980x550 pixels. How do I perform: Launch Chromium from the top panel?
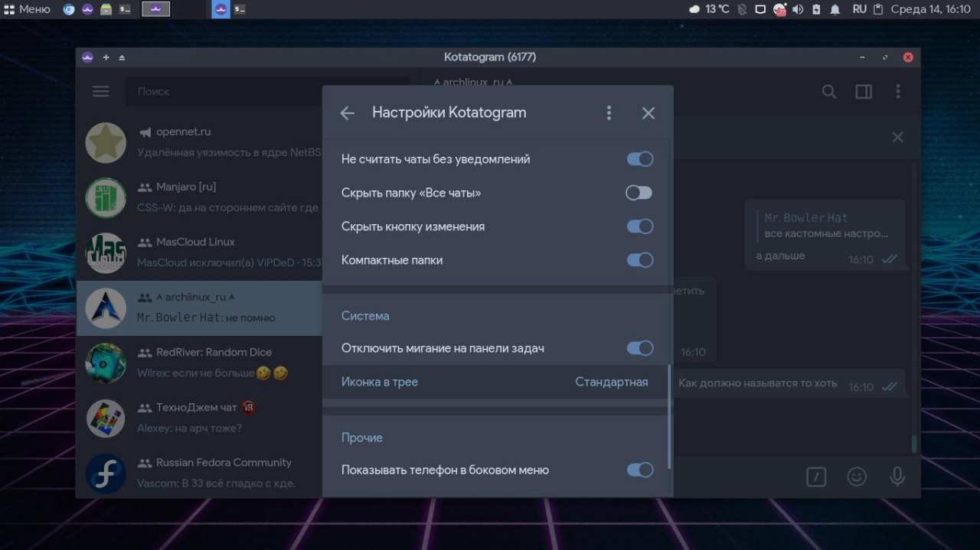pyautogui.click(x=69, y=9)
